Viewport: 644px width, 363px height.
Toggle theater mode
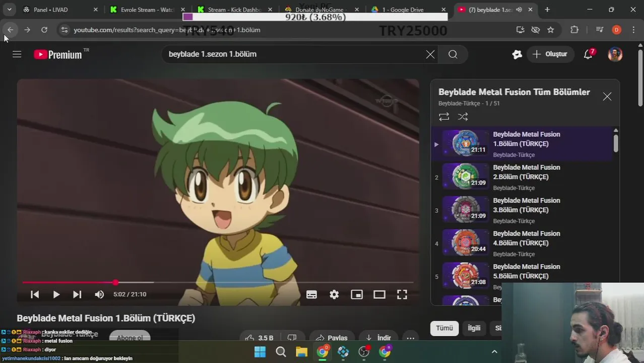click(379, 294)
